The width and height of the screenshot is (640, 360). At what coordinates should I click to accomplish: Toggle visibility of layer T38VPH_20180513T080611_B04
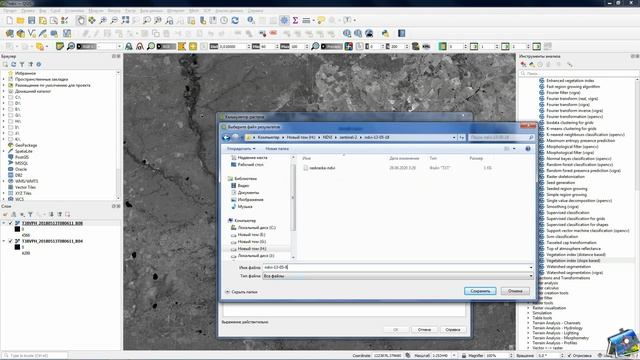(x=11, y=241)
